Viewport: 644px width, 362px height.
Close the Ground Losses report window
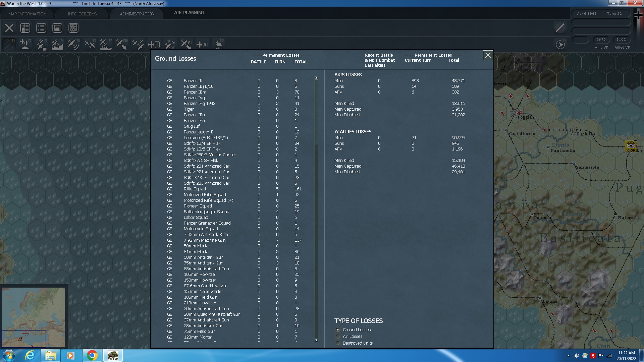(x=488, y=56)
